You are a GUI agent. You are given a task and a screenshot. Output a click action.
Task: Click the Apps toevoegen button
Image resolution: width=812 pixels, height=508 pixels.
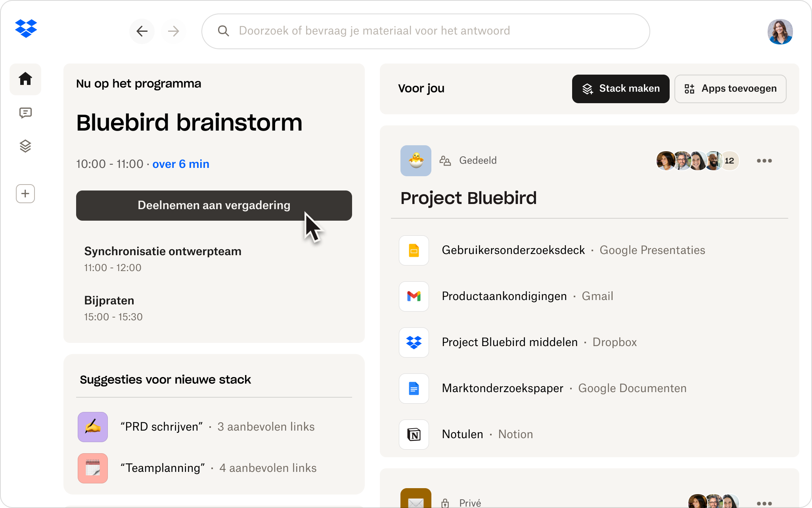(x=730, y=89)
